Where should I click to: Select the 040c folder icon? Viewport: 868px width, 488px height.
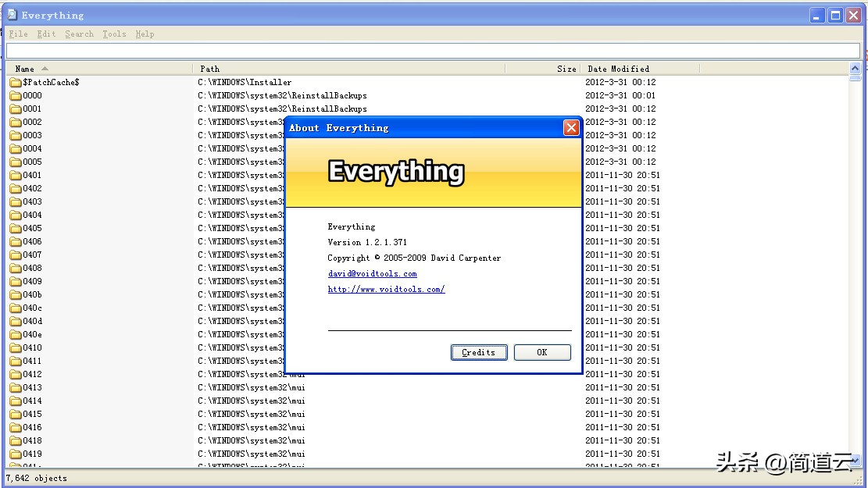16,308
